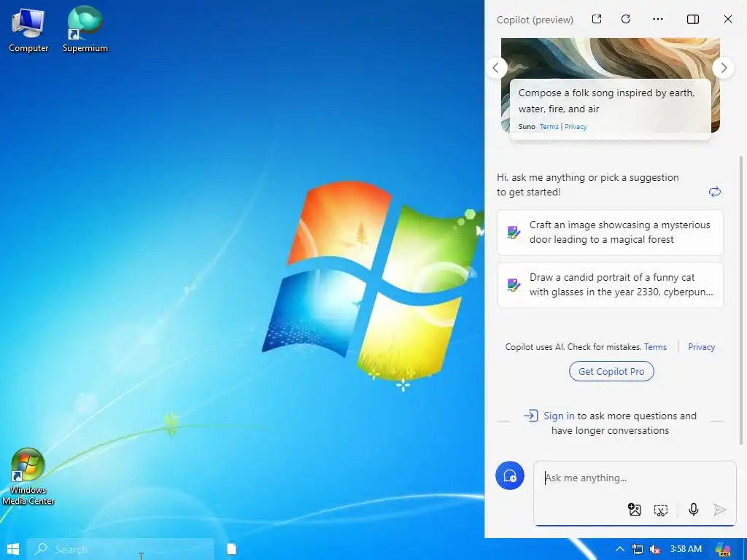747x560 pixels.
Task: Choose the mysterious door image suggestion
Action: click(610, 233)
